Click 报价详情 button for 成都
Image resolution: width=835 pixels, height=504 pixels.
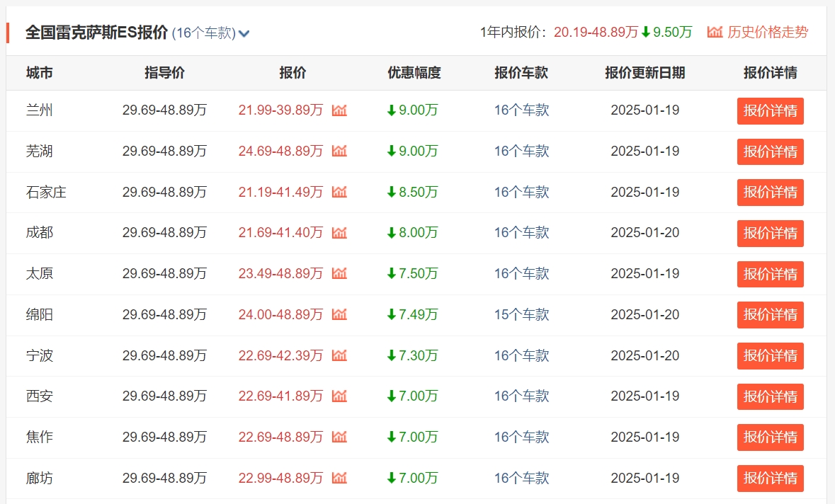click(x=770, y=233)
